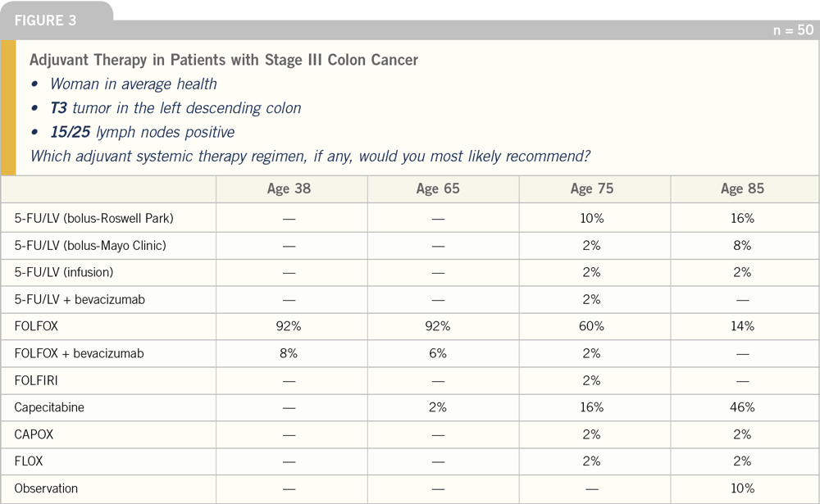
Task: Click the FIGURE 3 tab label
Action: coord(45,20)
